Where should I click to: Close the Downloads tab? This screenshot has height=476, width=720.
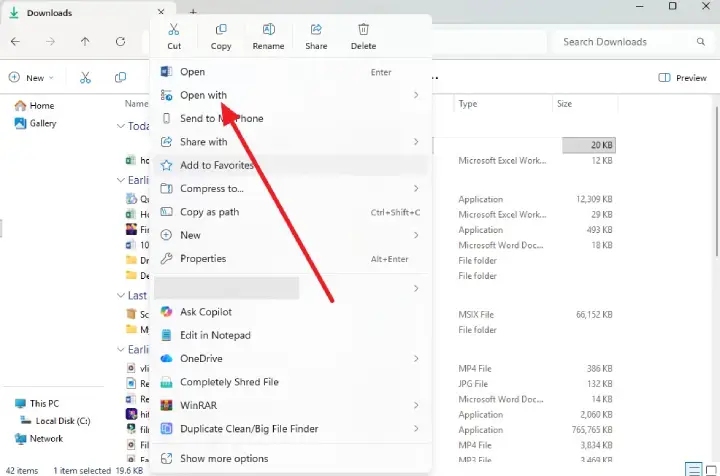(x=161, y=12)
